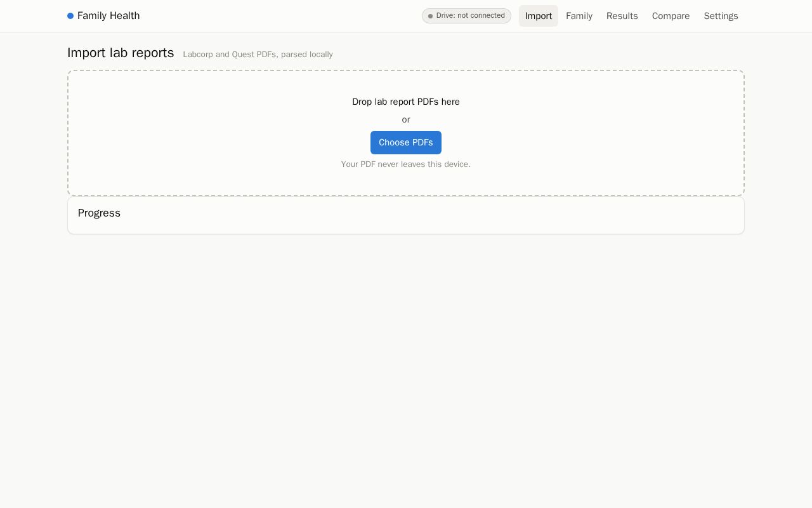Click the Labcorp and Quest PDFs subtitle
The height and width of the screenshot is (508, 812).
[x=258, y=55]
